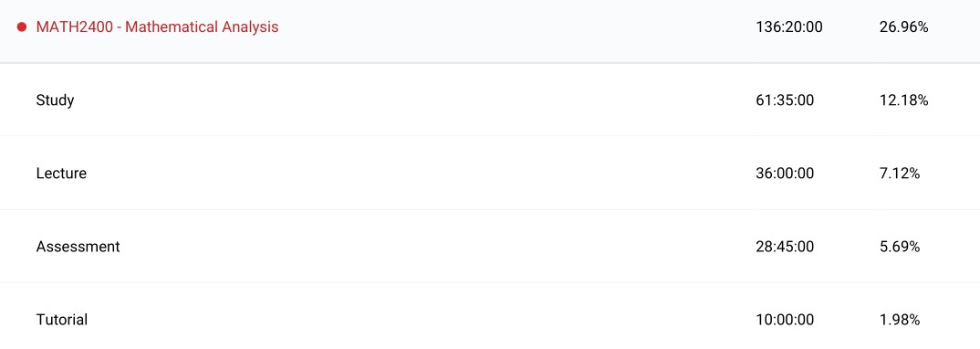Click the Assessment percentage 5.69%

pyautogui.click(x=900, y=247)
